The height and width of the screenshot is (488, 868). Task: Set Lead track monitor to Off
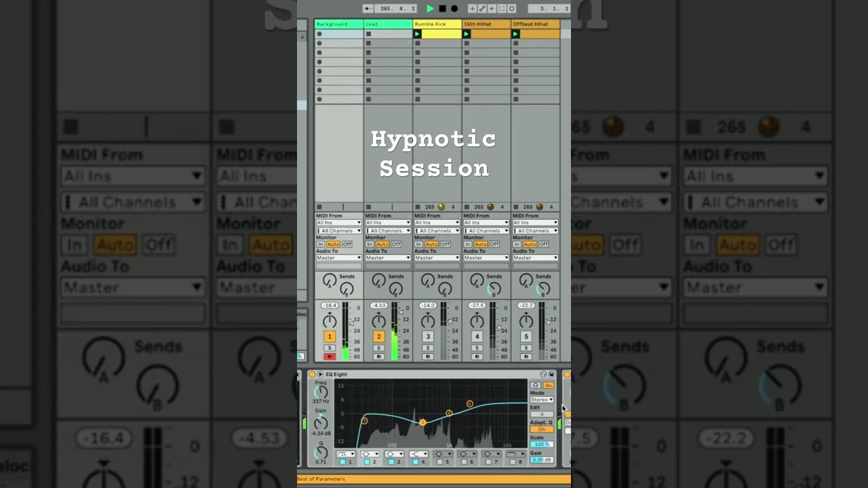coord(396,244)
